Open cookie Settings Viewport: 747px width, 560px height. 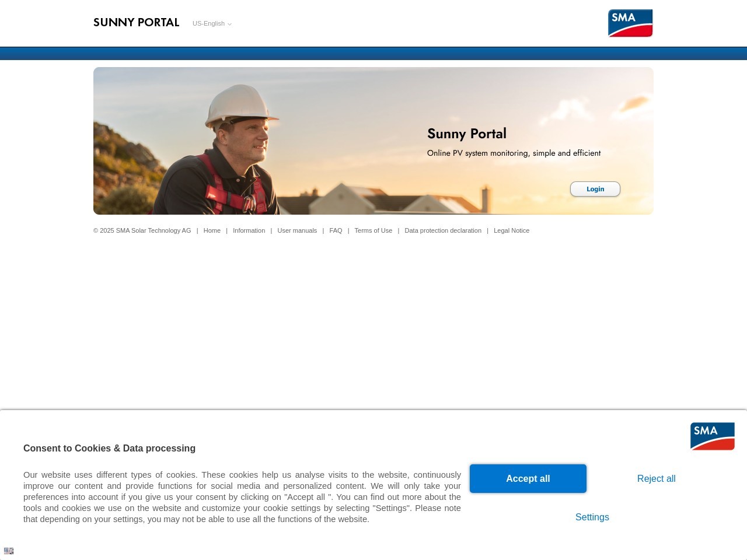pos(592,517)
